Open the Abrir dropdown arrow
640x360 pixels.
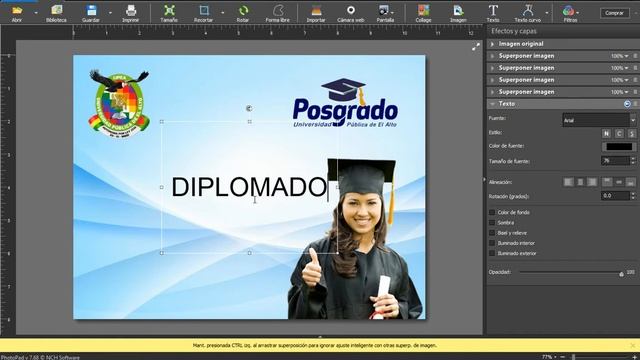[x=36, y=13]
